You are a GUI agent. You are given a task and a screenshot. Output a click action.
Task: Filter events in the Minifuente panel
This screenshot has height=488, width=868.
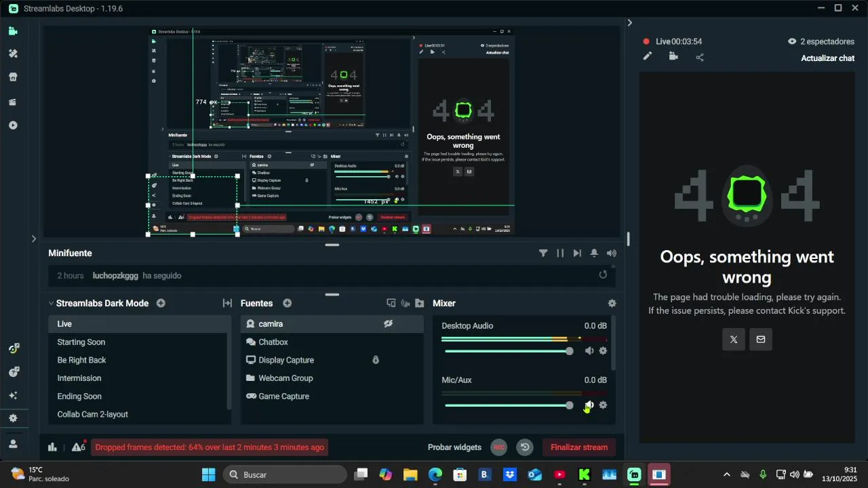pos(543,253)
